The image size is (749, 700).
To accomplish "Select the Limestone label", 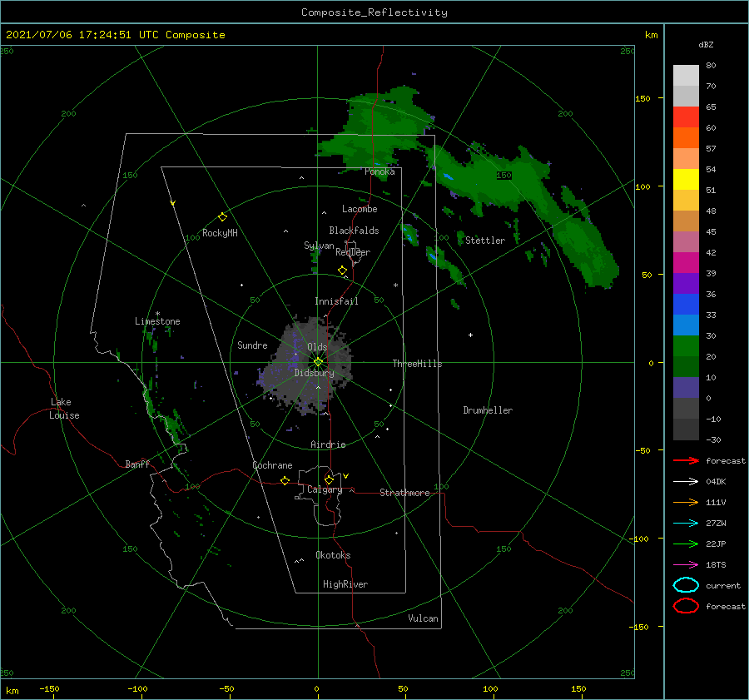I will point(157,321).
